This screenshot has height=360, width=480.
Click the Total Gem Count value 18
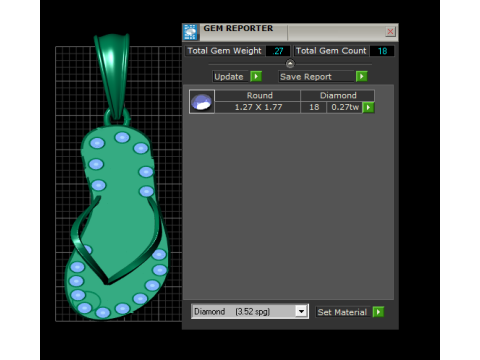(x=382, y=51)
